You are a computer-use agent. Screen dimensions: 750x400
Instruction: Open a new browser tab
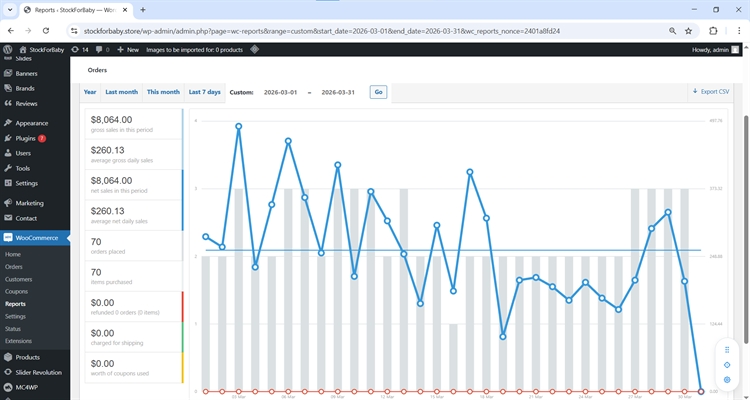143,10
